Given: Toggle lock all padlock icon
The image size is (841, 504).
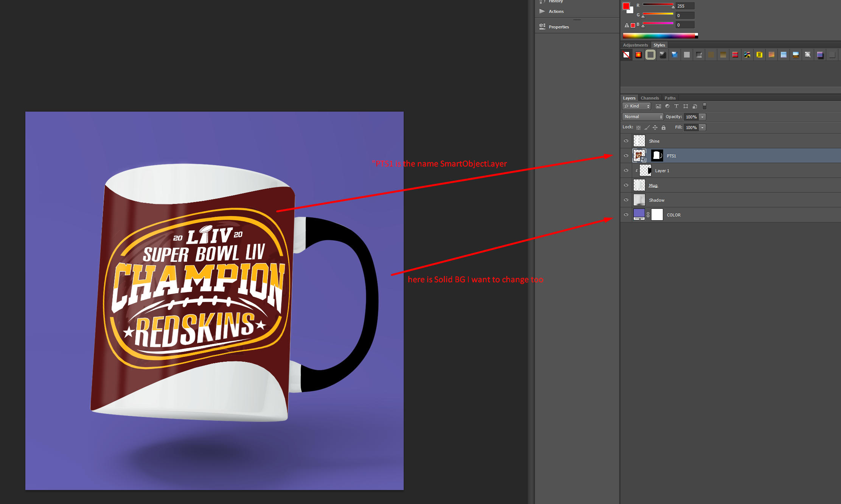Looking at the screenshot, I should pos(664,128).
